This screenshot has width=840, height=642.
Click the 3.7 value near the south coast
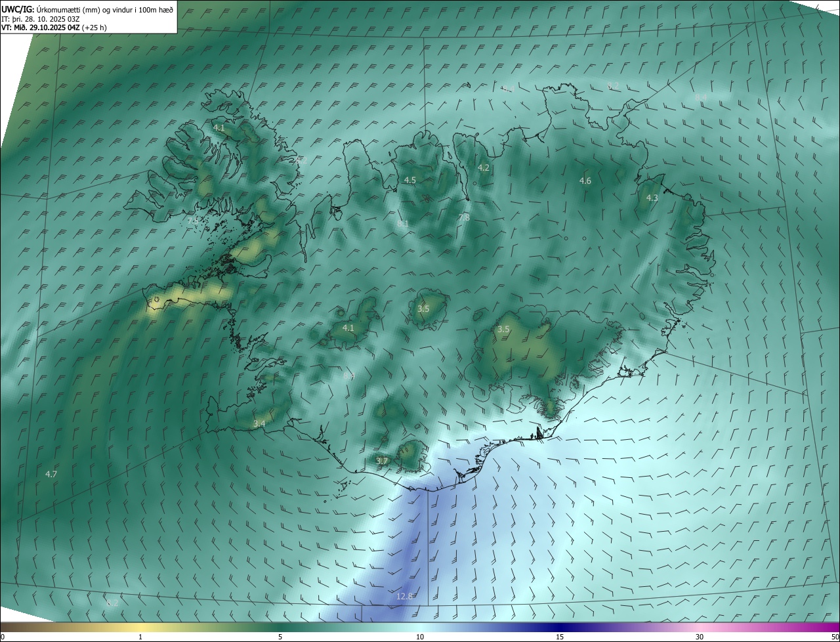(382, 461)
